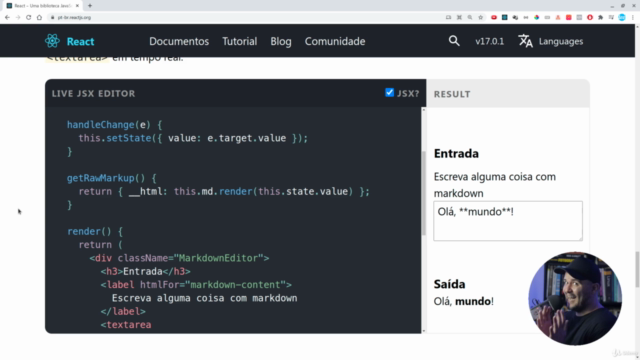This screenshot has width=640, height=360.
Task: Click the blue profile avatar icon
Action: (x=622, y=18)
